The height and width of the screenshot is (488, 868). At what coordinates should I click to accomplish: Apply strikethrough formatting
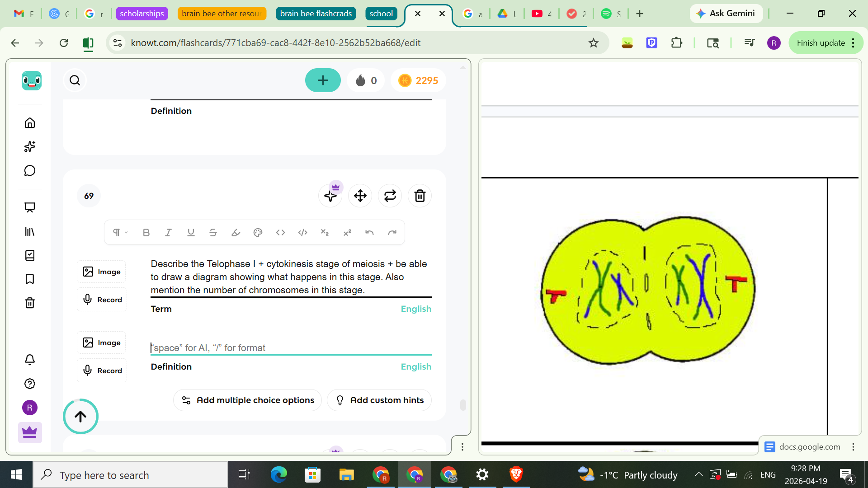(x=213, y=232)
